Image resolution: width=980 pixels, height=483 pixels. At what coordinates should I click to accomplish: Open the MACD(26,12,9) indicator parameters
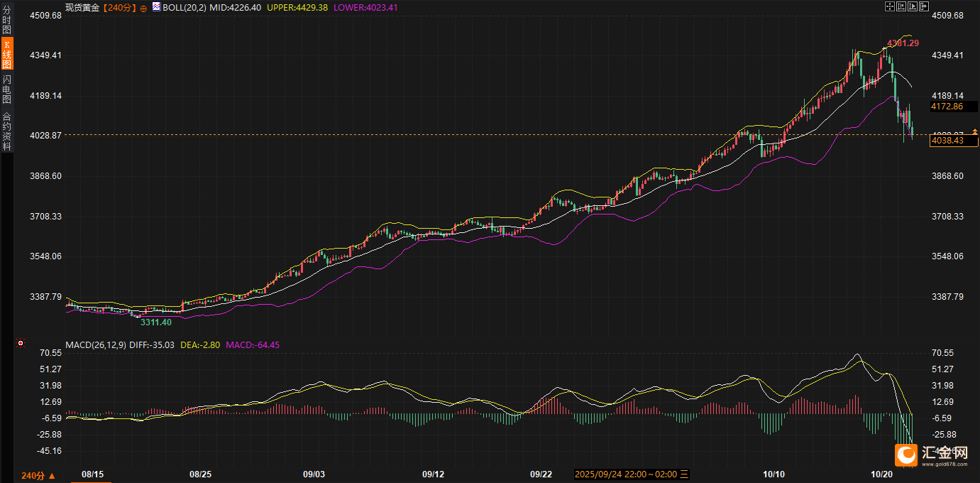[x=95, y=345]
